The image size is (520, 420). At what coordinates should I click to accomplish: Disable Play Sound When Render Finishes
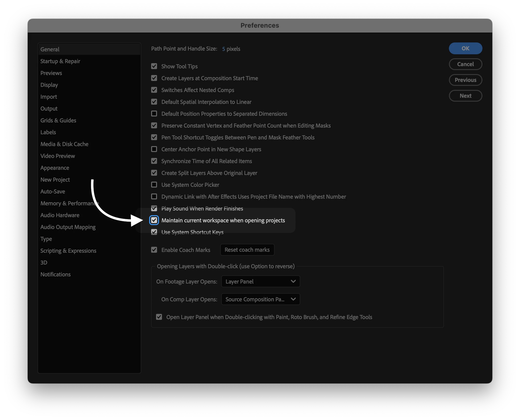(154, 208)
